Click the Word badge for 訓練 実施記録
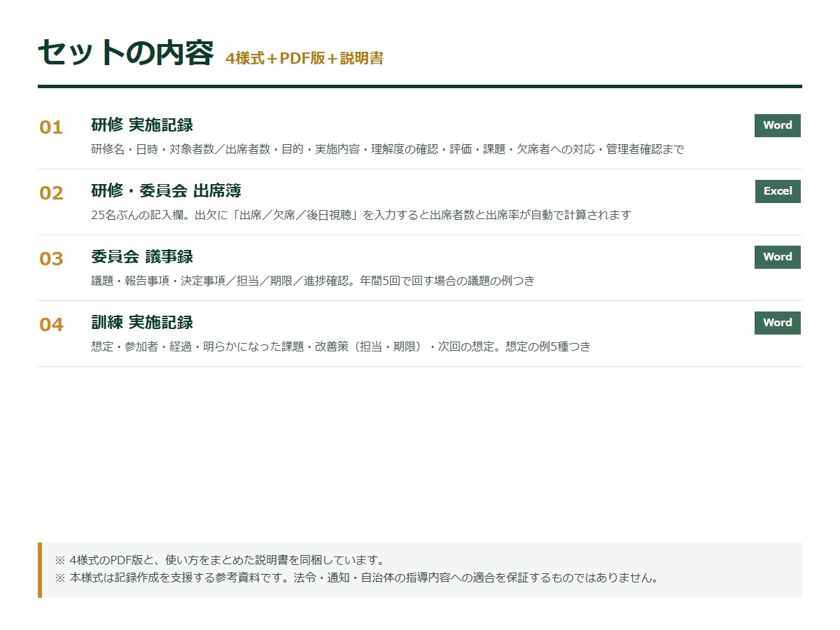840x630 pixels. (x=777, y=323)
